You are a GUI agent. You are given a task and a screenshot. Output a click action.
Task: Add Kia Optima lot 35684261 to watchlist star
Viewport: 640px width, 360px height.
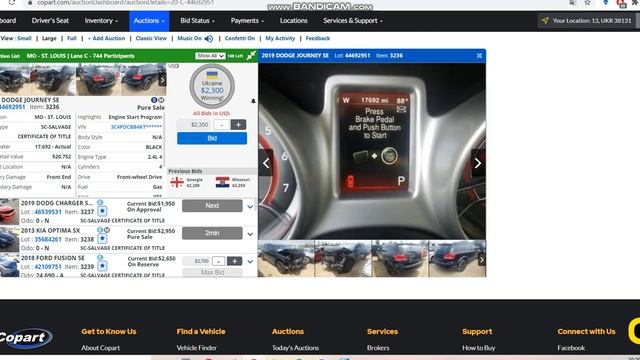coord(102,238)
